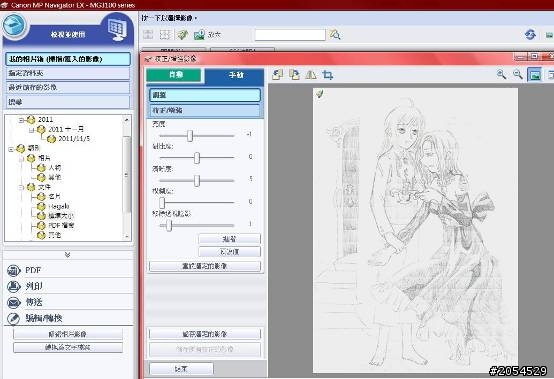Open the 搜尋 search entry in left panel

[x=68, y=102]
